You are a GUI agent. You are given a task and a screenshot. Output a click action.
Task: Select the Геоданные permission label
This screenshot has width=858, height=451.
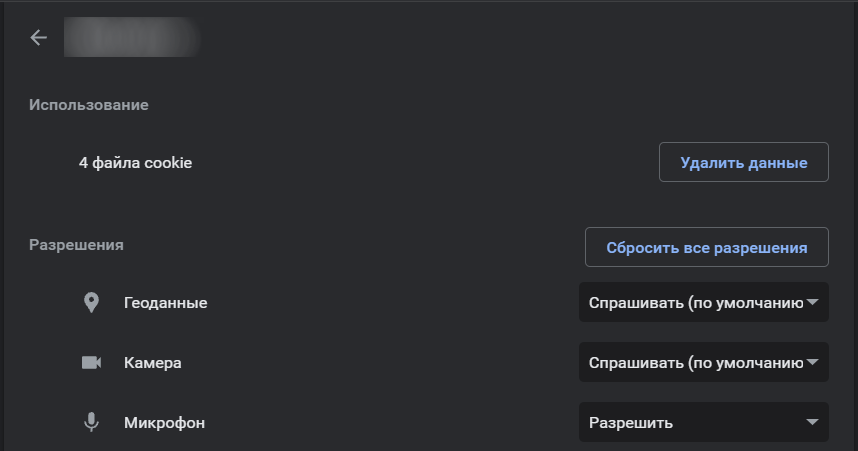click(x=166, y=303)
